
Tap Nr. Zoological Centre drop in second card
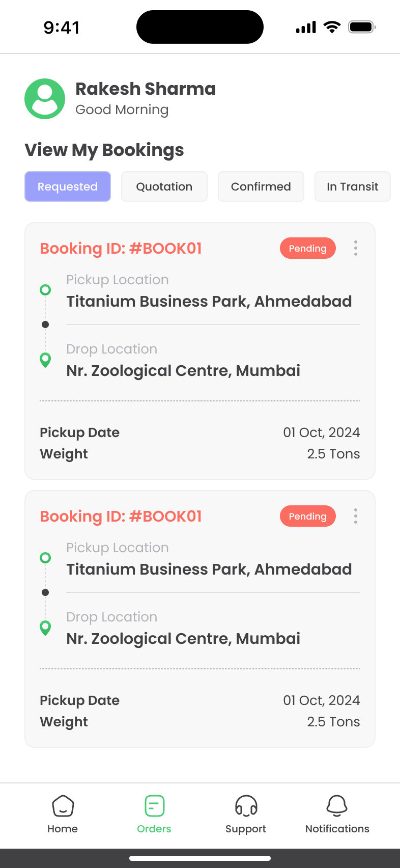point(183,638)
